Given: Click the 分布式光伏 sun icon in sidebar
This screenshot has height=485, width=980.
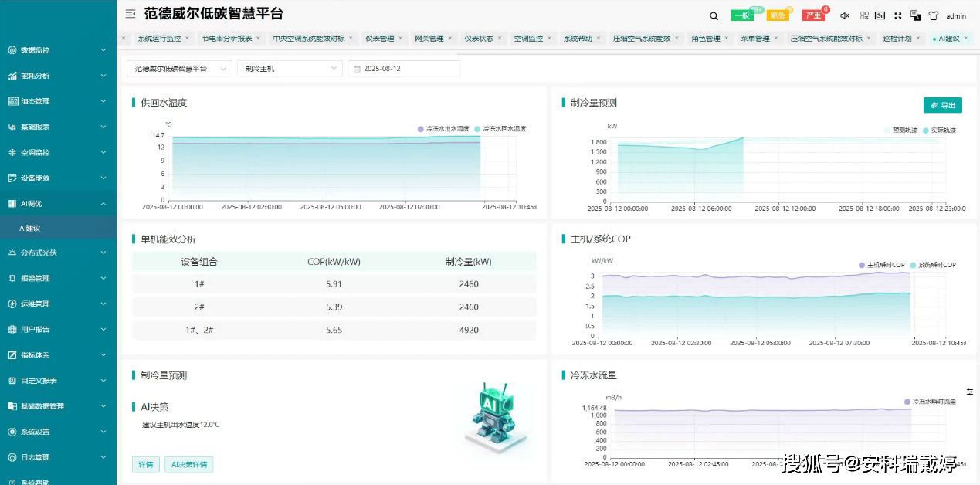Looking at the screenshot, I should point(12,253).
